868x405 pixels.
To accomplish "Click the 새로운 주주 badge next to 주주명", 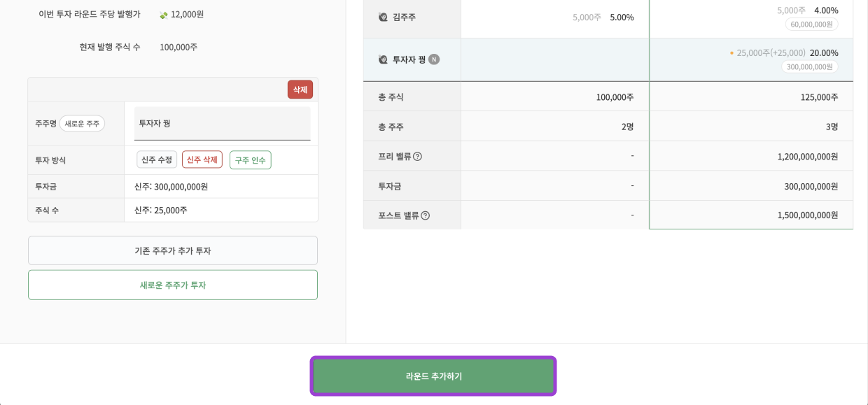I will click(x=82, y=123).
